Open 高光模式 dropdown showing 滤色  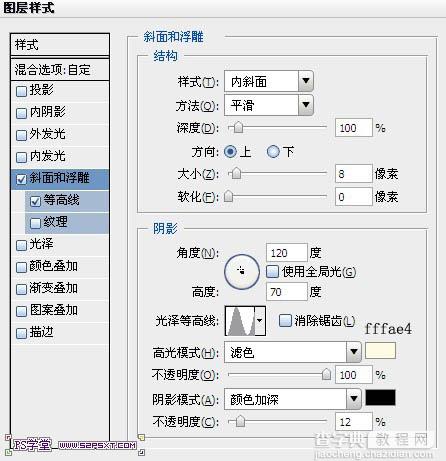(x=293, y=352)
